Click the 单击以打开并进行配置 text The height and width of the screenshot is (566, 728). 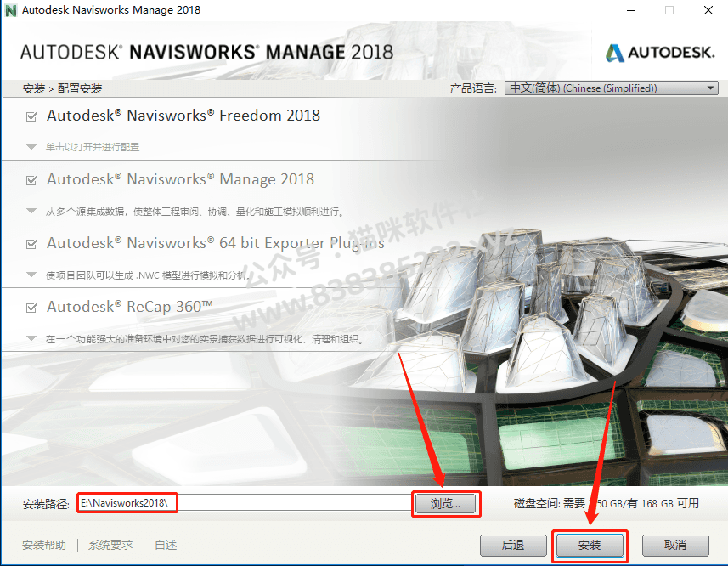coord(93,147)
